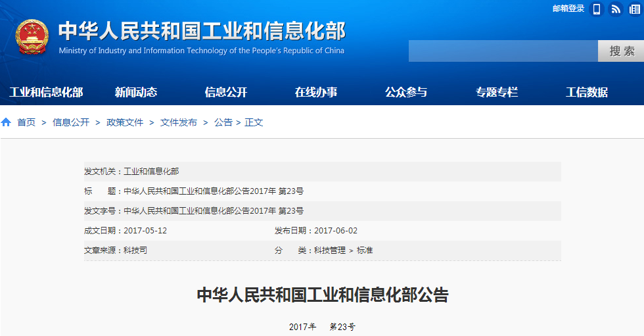The width and height of the screenshot is (644, 336).
Task: Click the list view icon beside RSS
Action: [635, 9]
